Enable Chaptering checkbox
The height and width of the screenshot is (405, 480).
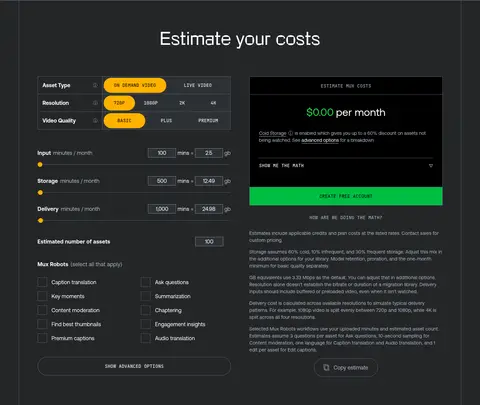[146, 310]
